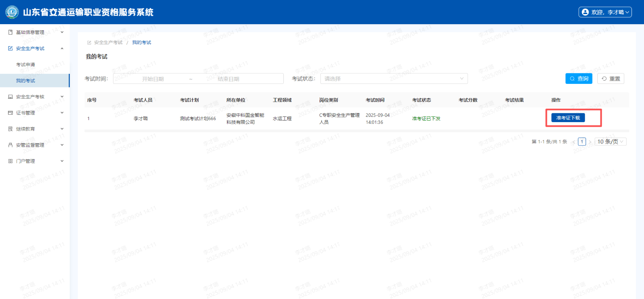The height and width of the screenshot is (299, 644).
Task: Select 我的考试 submenu item
Action: (26, 81)
